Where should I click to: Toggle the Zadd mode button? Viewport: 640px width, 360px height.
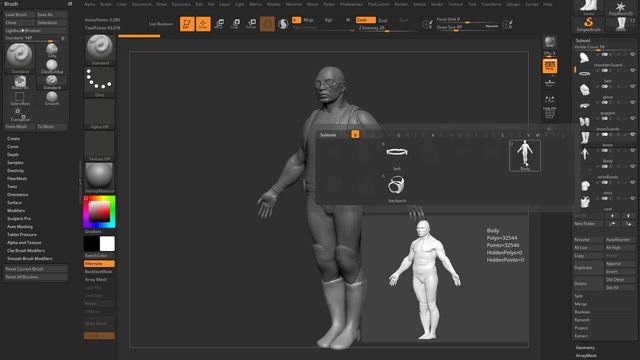point(365,20)
